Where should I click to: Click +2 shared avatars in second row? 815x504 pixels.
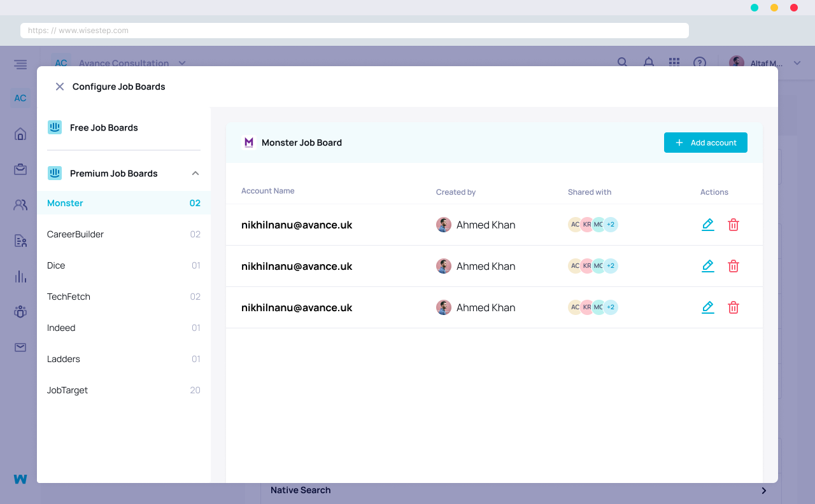[611, 266]
